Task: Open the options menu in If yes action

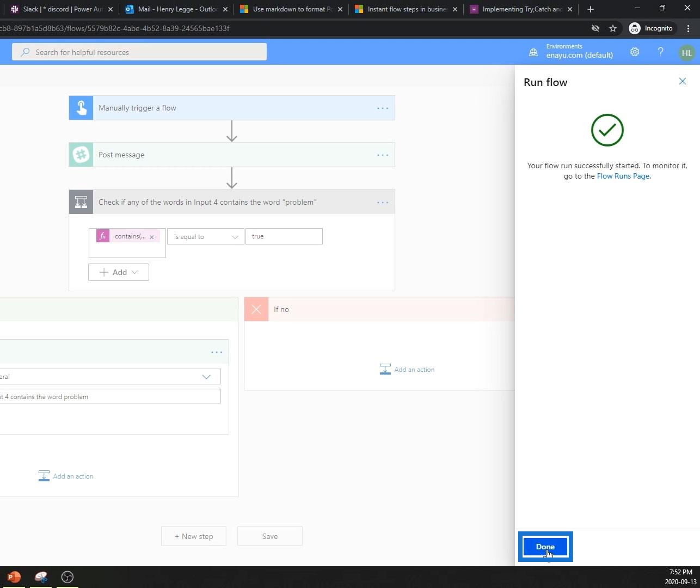Action: point(217,352)
